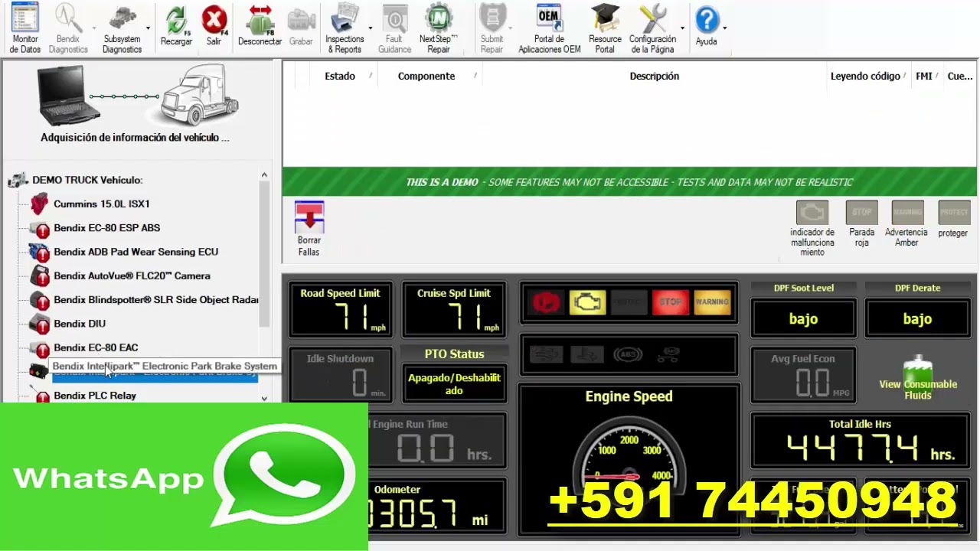Click the ABS dashboard indicator
980x551 pixels.
[x=627, y=355]
